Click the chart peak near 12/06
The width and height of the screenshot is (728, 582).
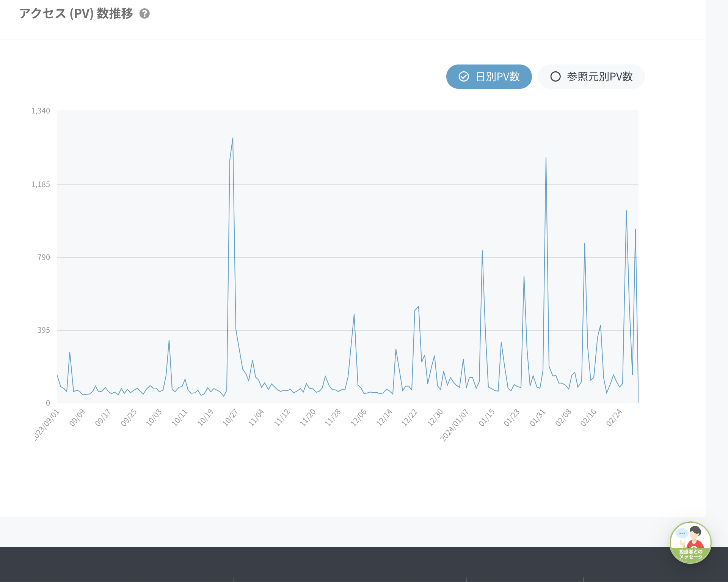354,315
